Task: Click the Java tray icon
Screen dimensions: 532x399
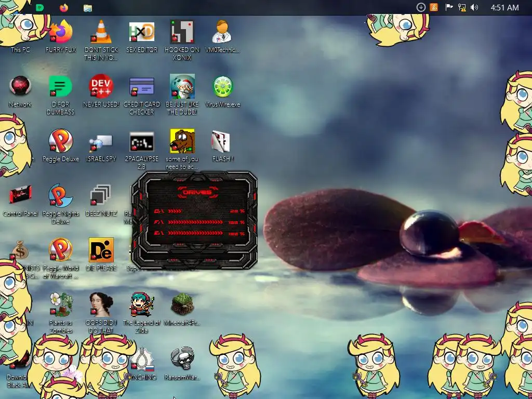Action: pyautogui.click(x=434, y=7)
